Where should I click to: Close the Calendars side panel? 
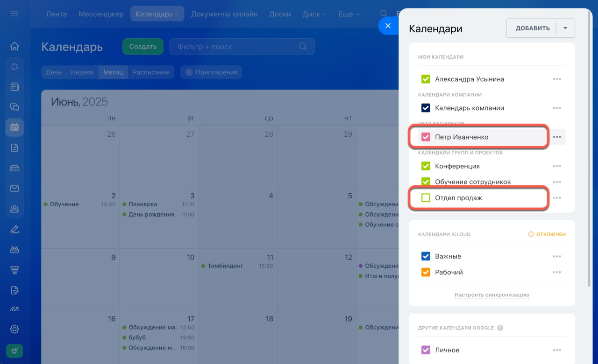pyautogui.click(x=388, y=26)
